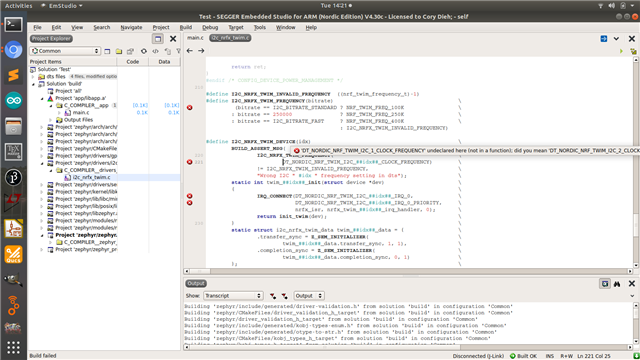Select Solution 'Test' root item

[x=54, y=69]
